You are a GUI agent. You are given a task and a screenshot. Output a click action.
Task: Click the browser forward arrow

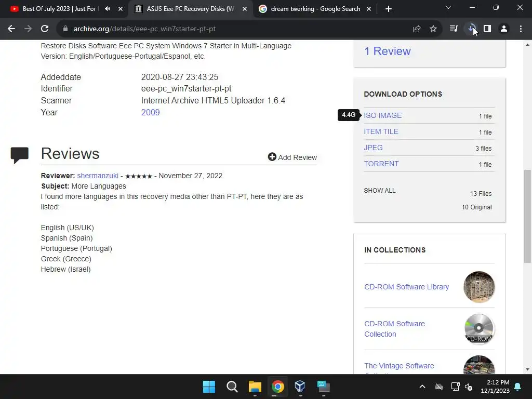tap(28, 29)
